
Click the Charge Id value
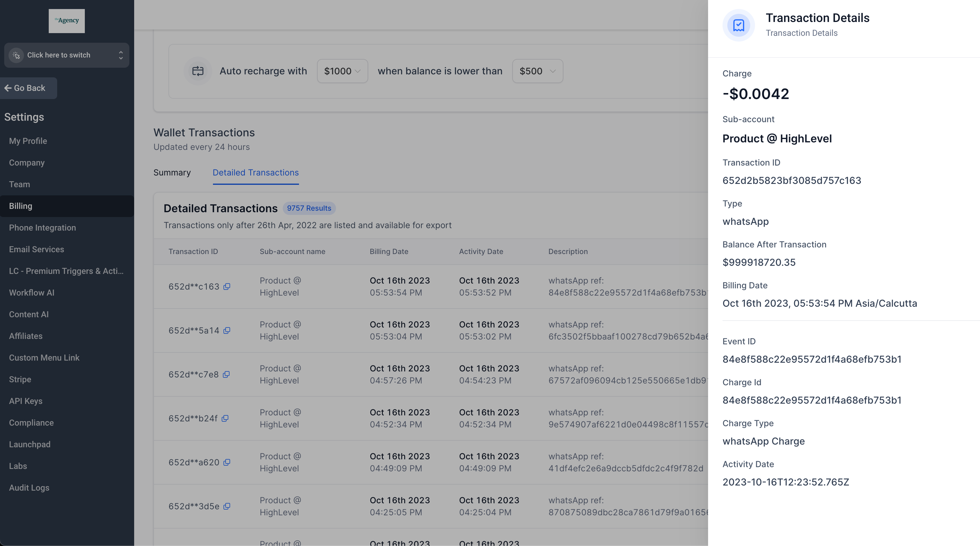pos(812,400)
